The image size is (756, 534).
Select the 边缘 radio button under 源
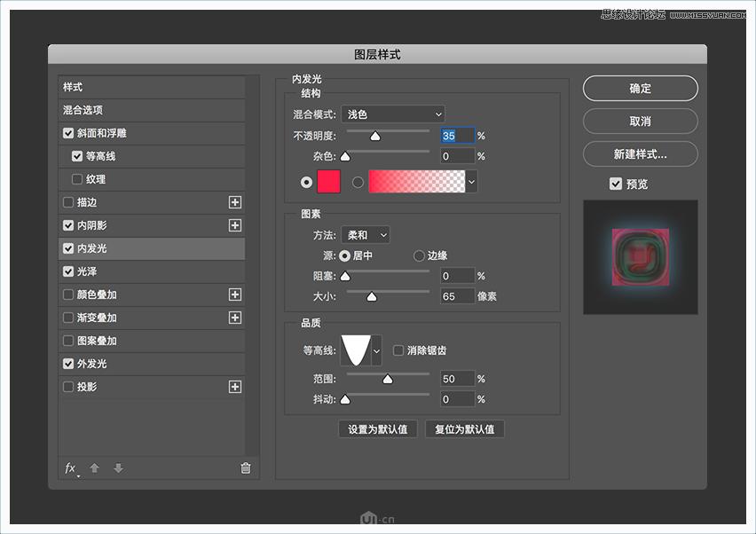tap(417, 255)
